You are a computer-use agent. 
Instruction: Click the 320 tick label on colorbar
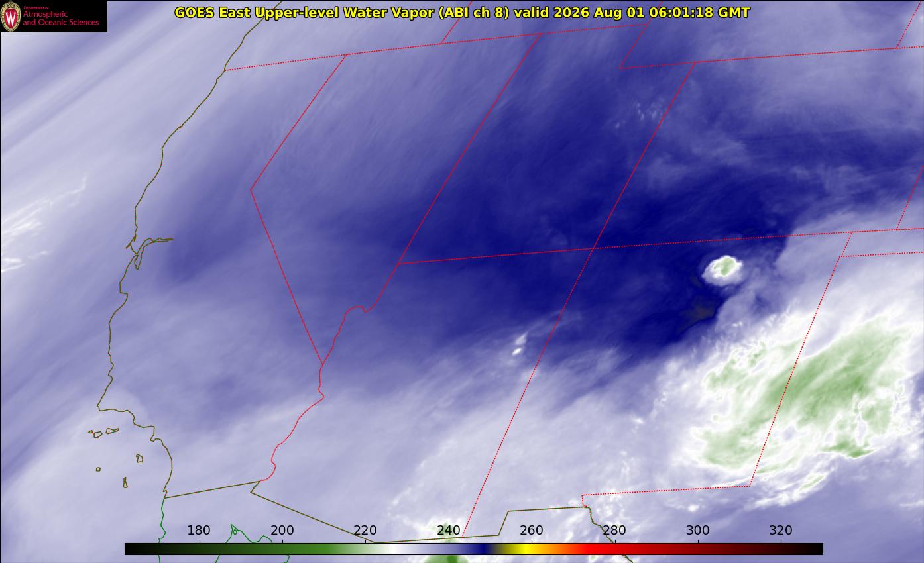[x=781, y=530]
